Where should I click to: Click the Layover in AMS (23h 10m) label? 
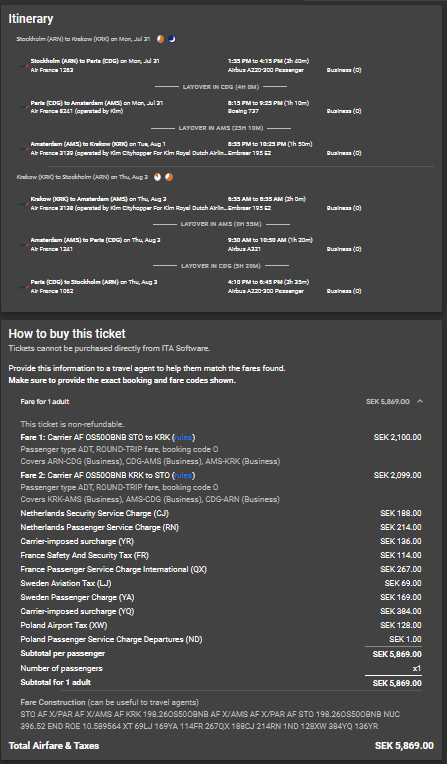pyautogui.click(x=221, y=128)
